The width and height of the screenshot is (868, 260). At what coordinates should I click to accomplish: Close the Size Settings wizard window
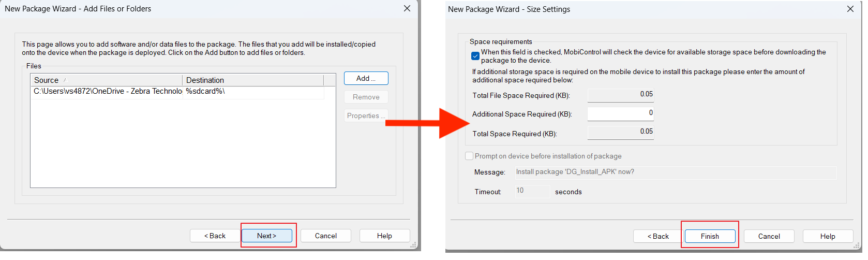coord(850,9)
